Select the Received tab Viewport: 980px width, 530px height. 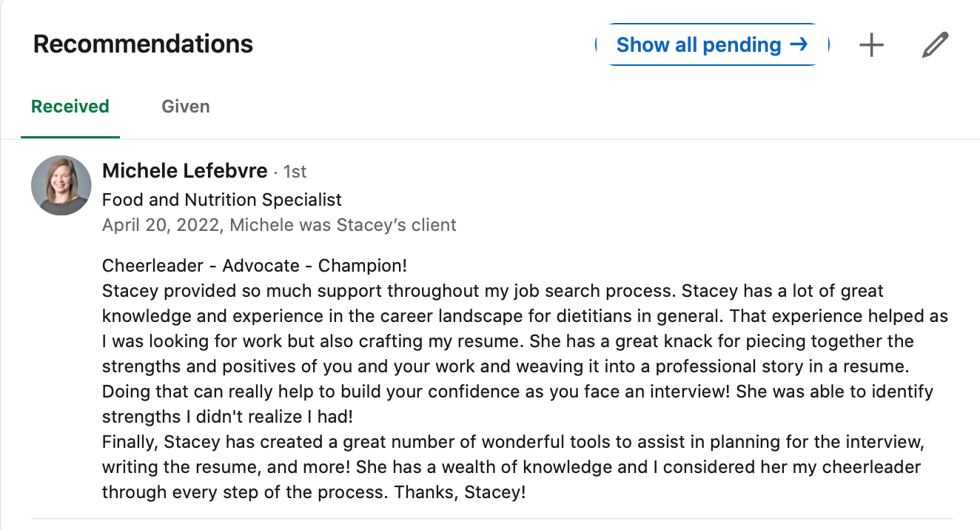tap(70, 106)
